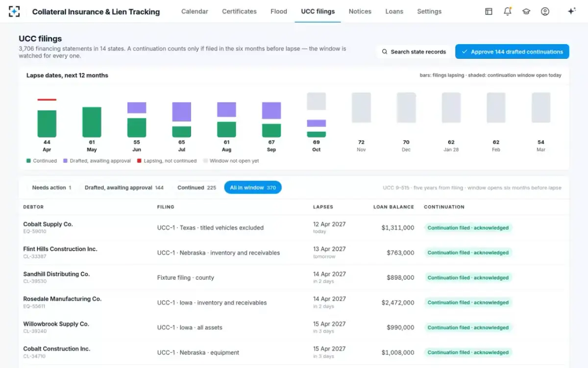Click the $2,472,000 loan balance

(397, 303)
